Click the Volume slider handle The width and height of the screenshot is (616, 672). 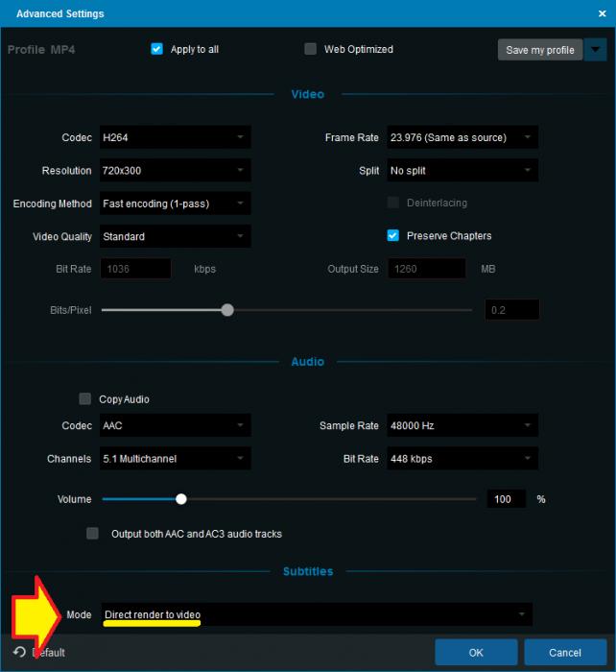tap(181, 499)
